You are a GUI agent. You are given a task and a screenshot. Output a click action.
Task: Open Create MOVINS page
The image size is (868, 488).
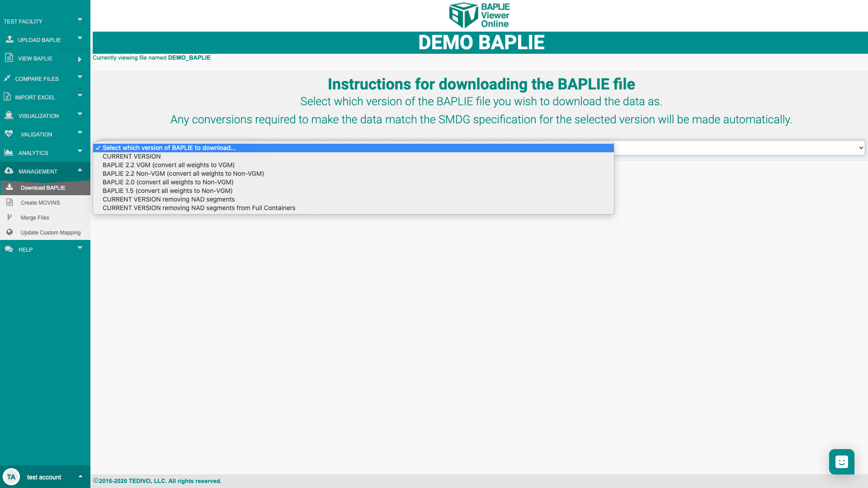tap(40, 202)
